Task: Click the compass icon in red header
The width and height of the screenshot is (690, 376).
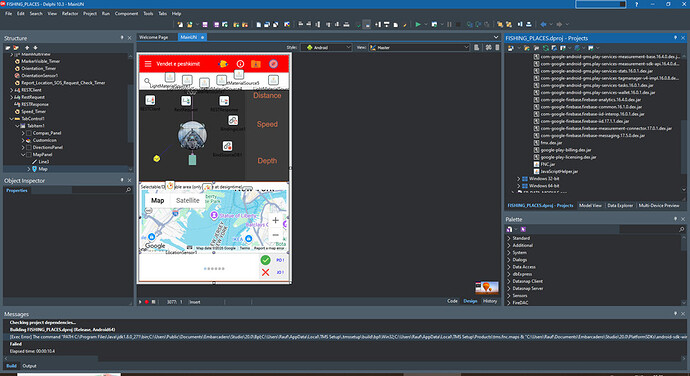Action: 273,64
